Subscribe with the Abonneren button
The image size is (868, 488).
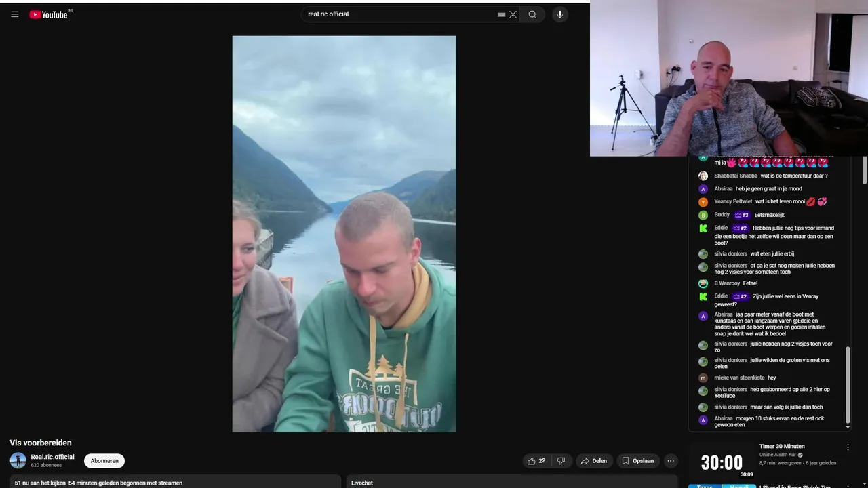[104, 461]
